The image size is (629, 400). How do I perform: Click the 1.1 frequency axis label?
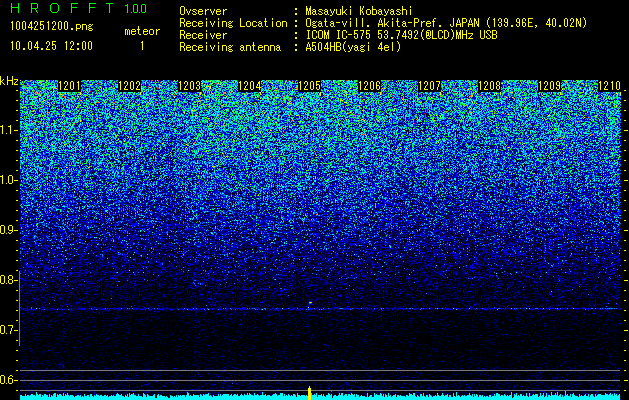point(9,130)
